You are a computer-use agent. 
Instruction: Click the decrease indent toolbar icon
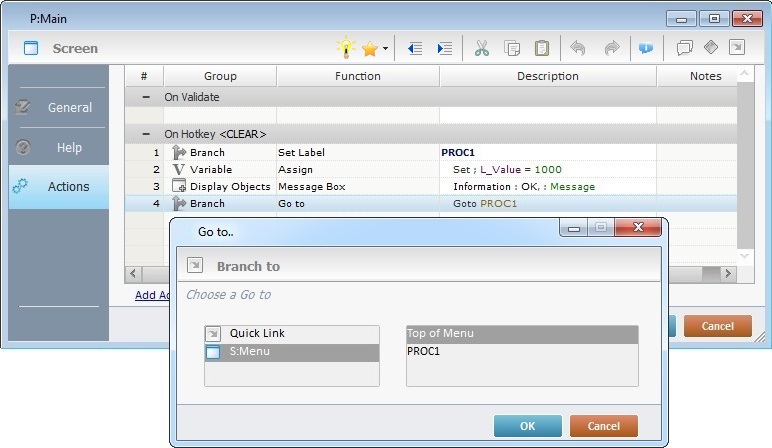[x=415, y=48]
